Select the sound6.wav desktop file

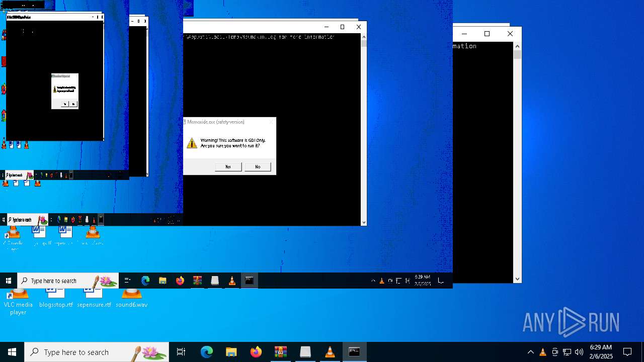(x=131, y=299)
